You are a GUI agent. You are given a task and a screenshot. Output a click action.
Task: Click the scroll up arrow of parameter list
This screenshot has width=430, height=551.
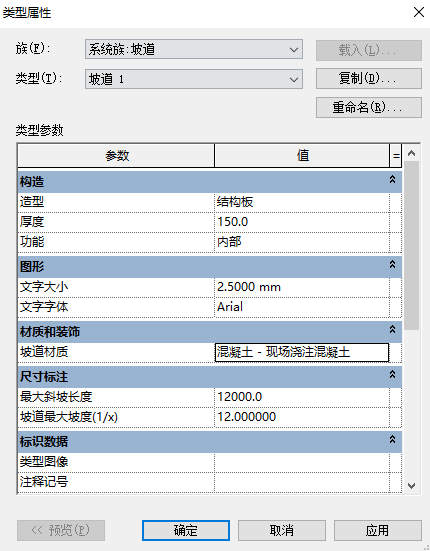(411, 153)
